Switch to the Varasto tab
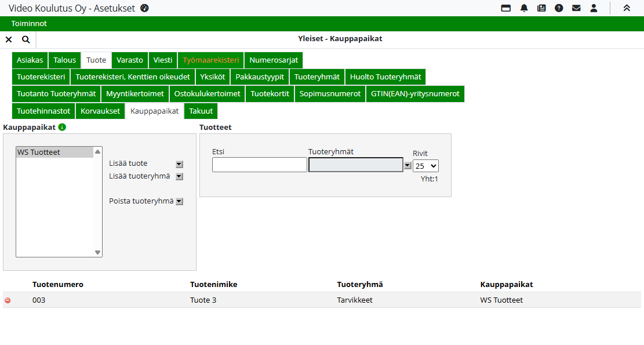Screen dimensions: 644x345 click(x=130, y=60)
